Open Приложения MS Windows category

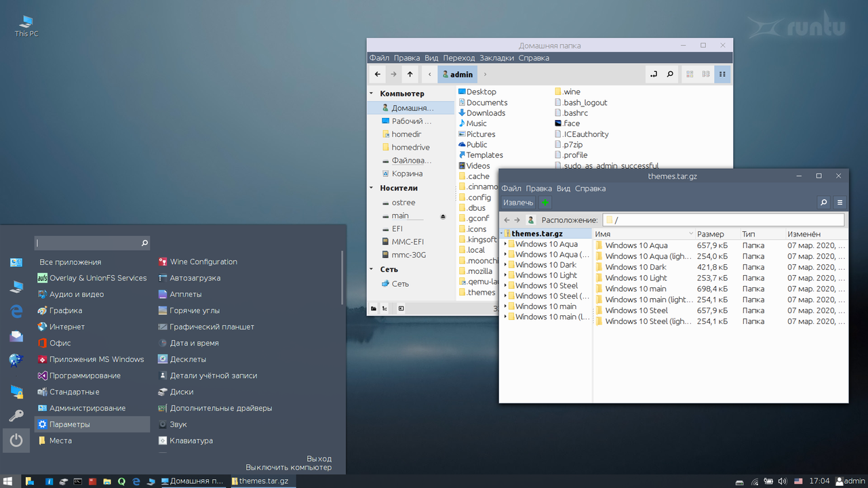tap(92, 359)
